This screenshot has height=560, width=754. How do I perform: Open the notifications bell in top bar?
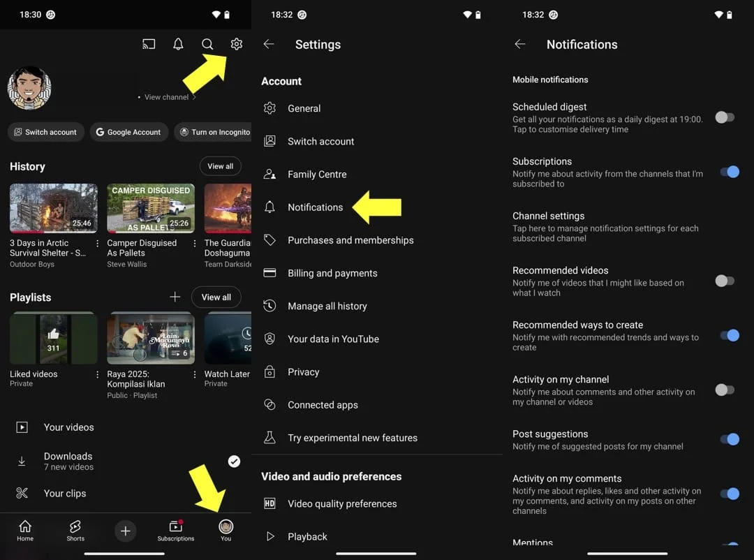178,44
